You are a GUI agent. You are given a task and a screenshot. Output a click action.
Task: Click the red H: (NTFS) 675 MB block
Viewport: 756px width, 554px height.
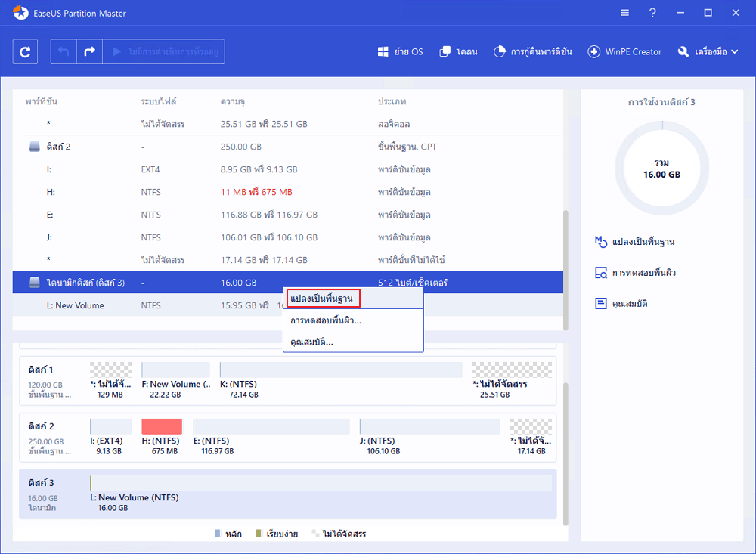click(x=162, y=427)
